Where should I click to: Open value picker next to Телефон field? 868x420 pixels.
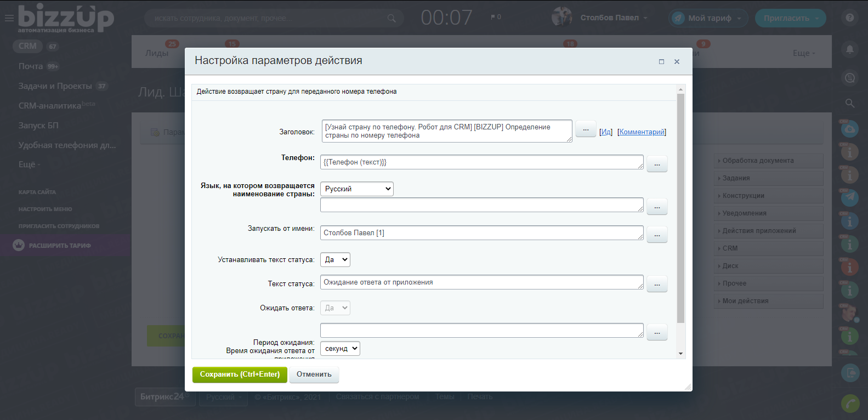coord(657,164)
